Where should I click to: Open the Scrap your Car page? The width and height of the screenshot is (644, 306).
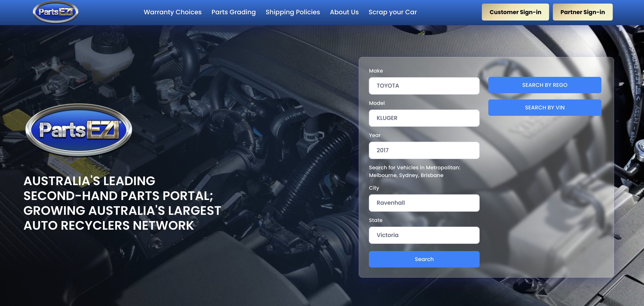point(392,12)
